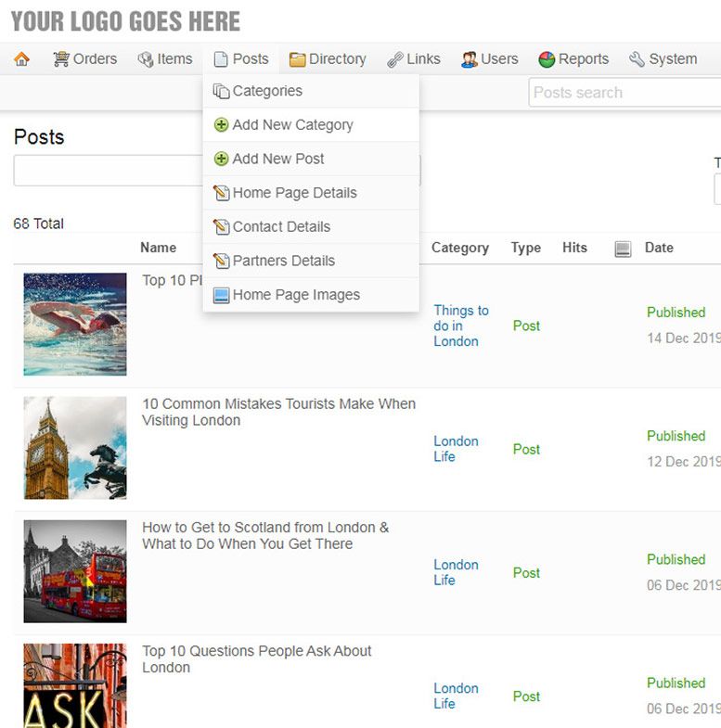Click Post type of the swimmer row
The height and width of the screenshot is (728, 721).
526,326
